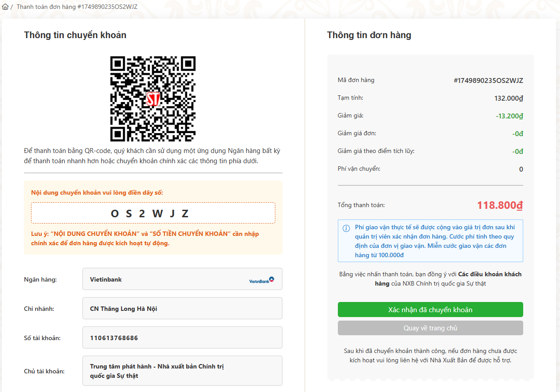Click the Chi nhánh field CN Thăng Long

click(182, 309)
